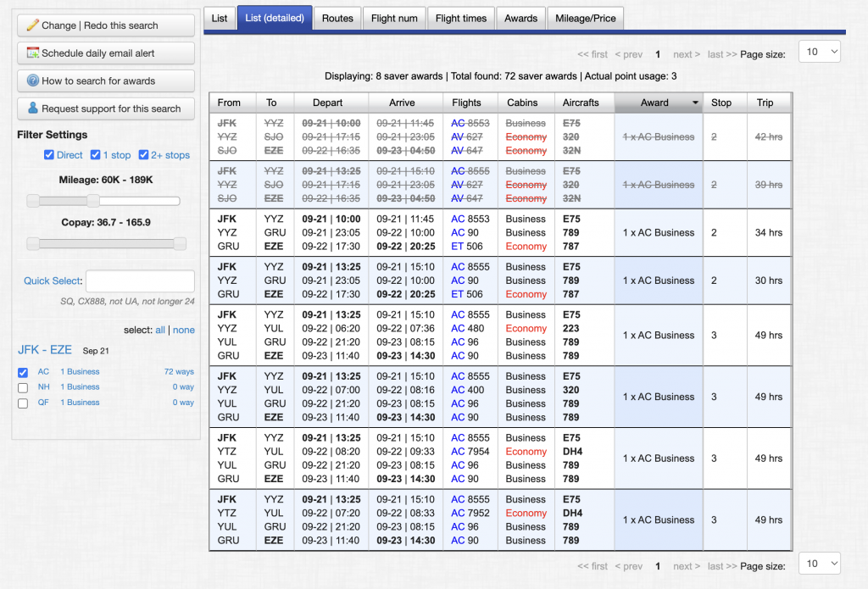Click the Mileage slider left handle
Viewport: 868px width, 589px height.
tap(33, 200)
